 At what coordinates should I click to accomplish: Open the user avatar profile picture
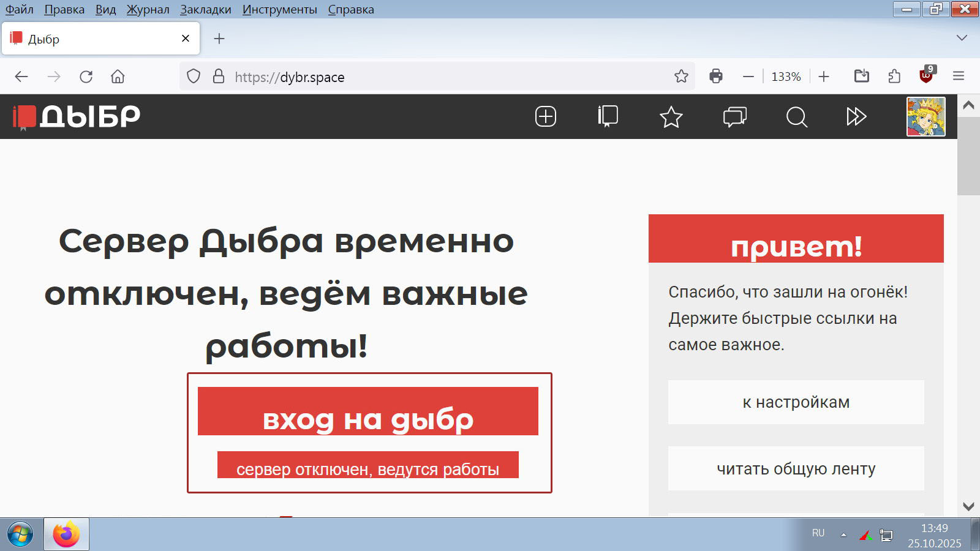[925, 116]
